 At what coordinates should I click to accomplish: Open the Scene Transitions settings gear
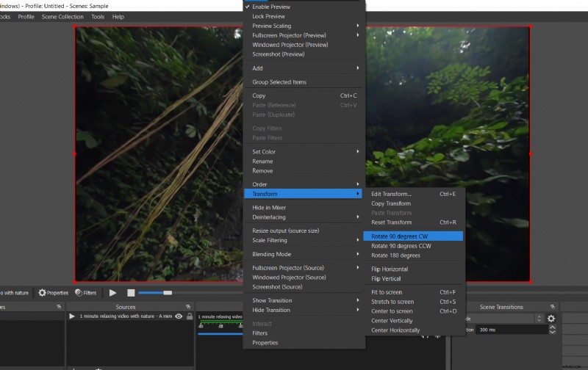[x=551, y=319]
